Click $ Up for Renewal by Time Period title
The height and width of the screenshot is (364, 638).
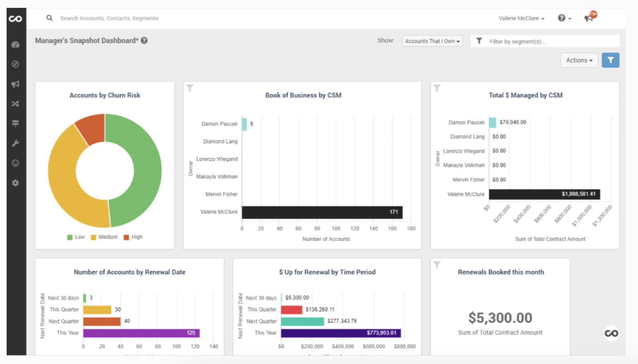[x=327, y=272]
